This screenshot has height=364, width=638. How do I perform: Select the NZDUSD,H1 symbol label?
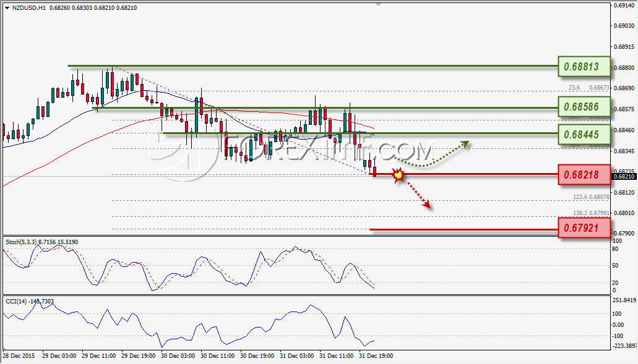[x=29, y=7]
